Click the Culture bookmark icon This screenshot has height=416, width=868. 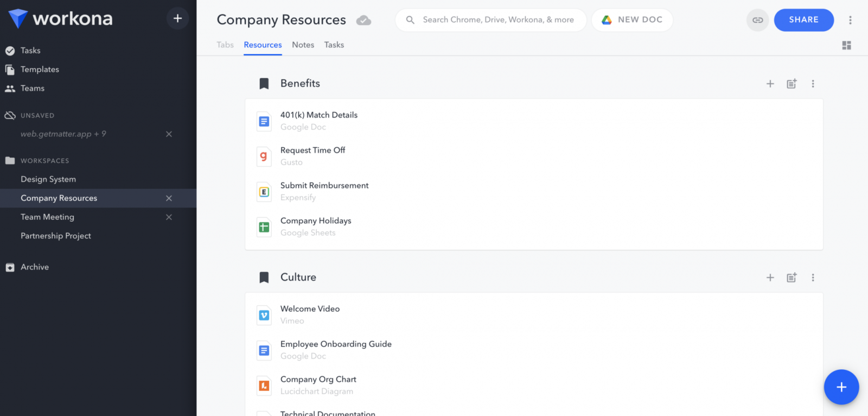click(x=264, y=278)
